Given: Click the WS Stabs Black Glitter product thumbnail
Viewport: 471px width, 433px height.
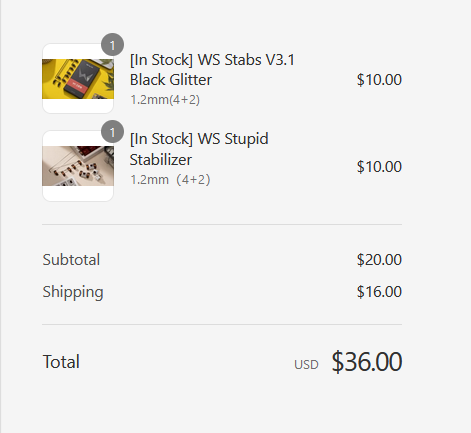Looking at the screenshot, I should 78,79.
